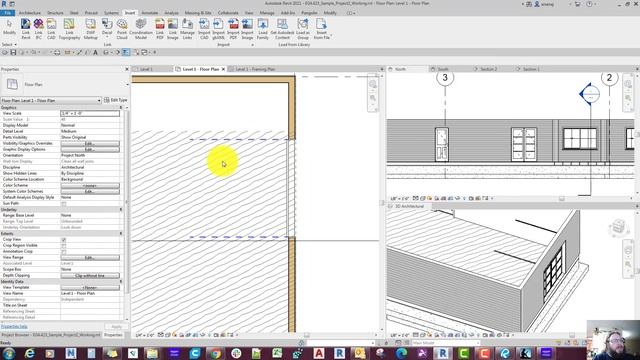This screenshot has height=360, width=640.
Task: Collapse the Identity Data section
Action: (x=121, y=282)
